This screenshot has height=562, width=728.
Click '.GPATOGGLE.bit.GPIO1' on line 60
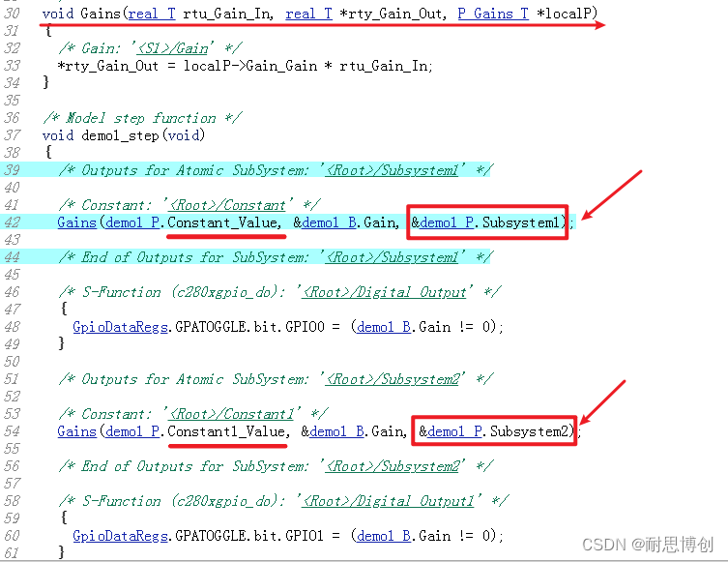pos(247,536)
